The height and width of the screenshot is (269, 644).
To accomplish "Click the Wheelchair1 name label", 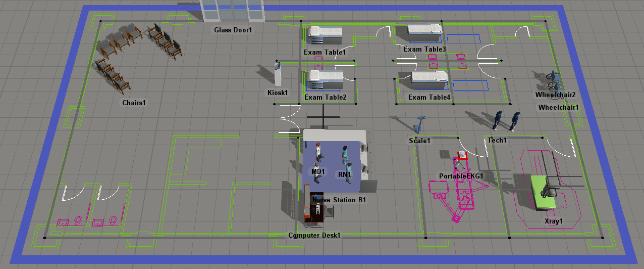I will [x=558, y=107].
